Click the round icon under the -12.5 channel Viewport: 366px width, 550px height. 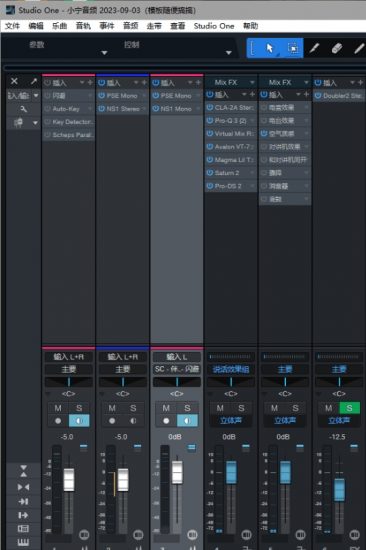coord(354,535)
